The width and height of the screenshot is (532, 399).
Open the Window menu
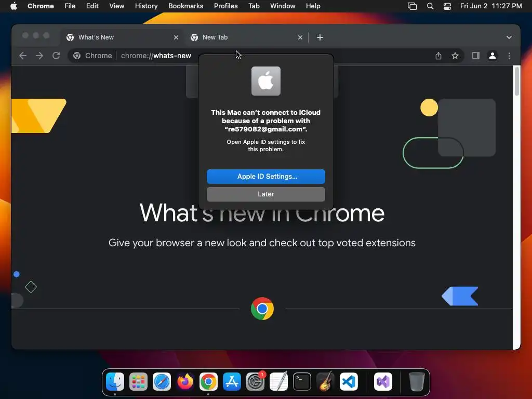pyautogui.click(x=283, y=6)
